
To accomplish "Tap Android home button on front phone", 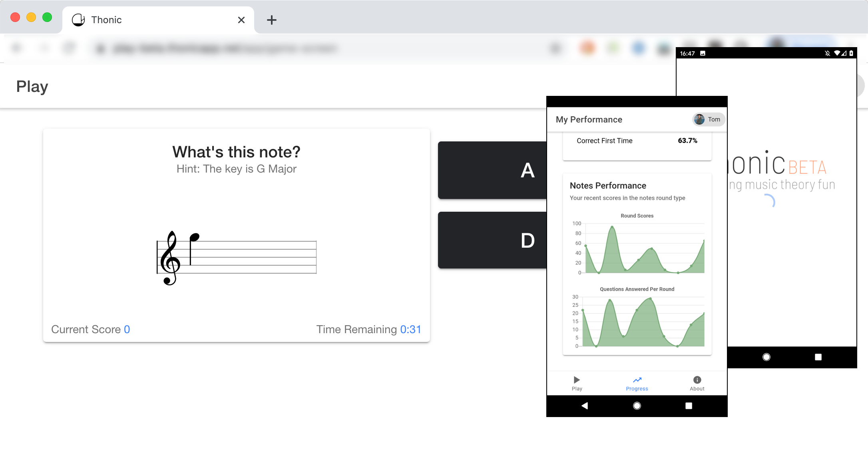I will pos(637,406).
